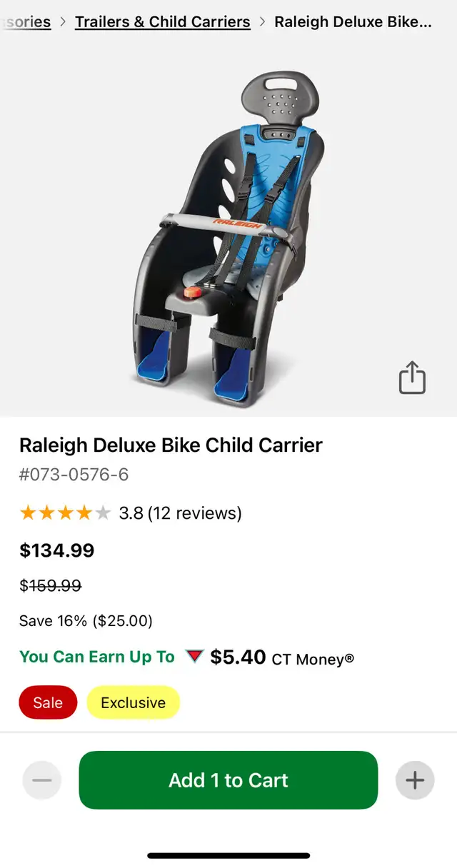Image resolution: width=457 pixels, height=868 pixels.
Task: View the child carrier product image
Action: pos(228,239)
